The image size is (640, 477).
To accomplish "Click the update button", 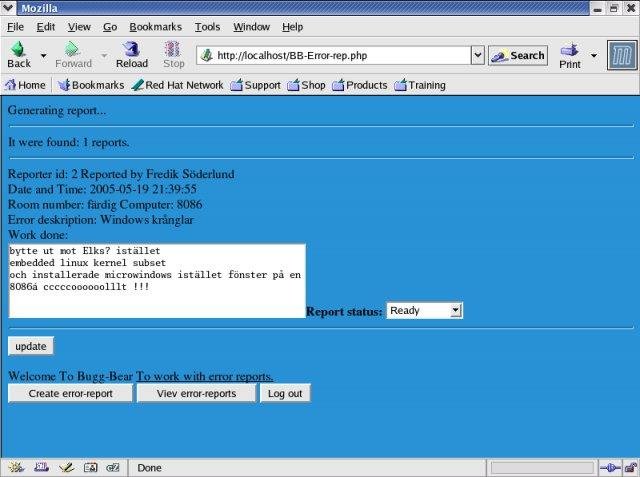I will coord(31,346).
